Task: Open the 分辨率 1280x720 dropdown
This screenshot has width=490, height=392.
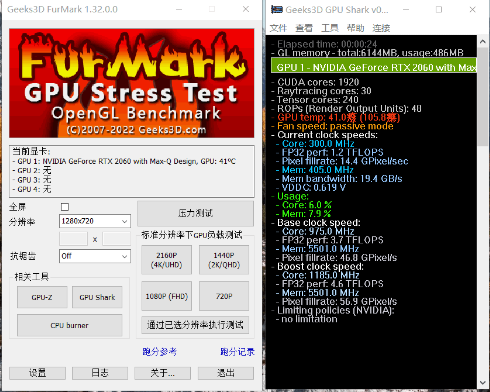Action: click(x=95, y=221)
